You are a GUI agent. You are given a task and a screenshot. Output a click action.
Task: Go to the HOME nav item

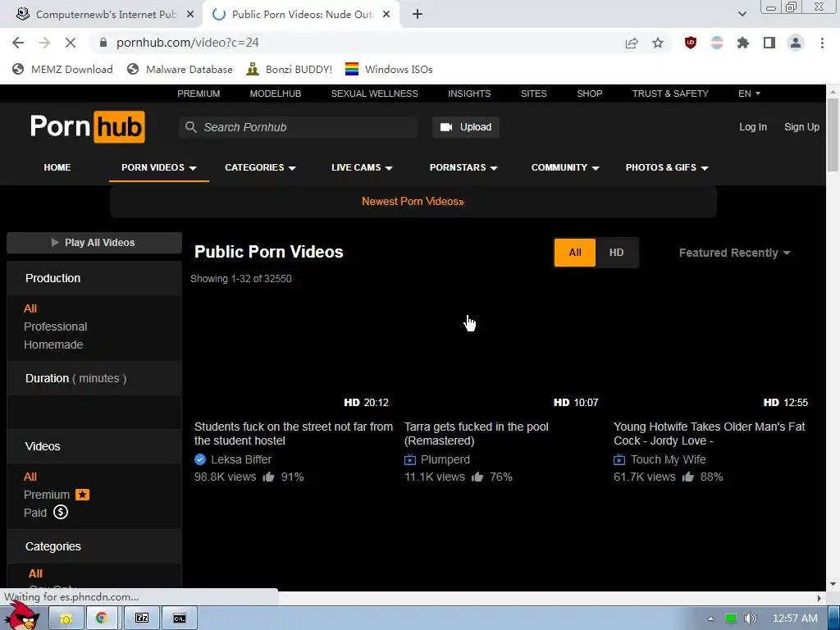tap(57, 167)
